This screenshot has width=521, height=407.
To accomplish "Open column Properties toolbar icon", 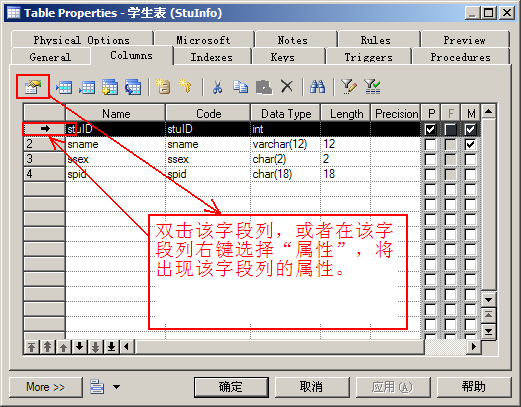I will (x=33, y=87).
